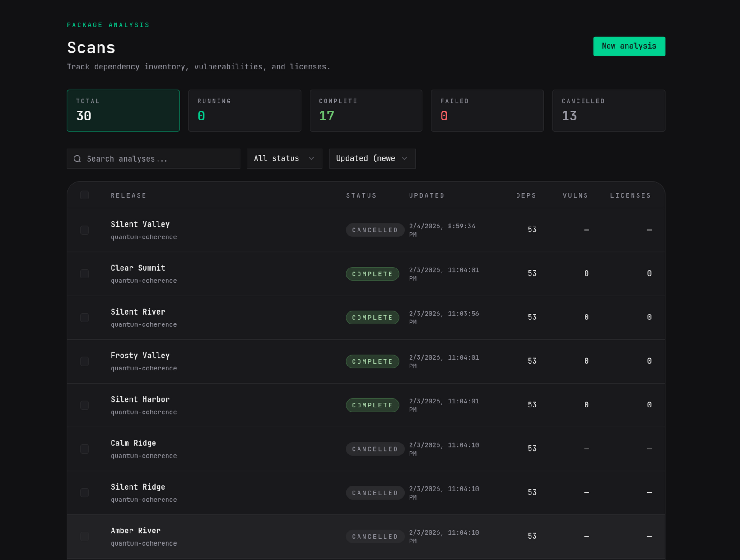Open the Running stat card
The height and width of the screenshot is (560, 740).
pyautogui.click(x=244, y=111)
